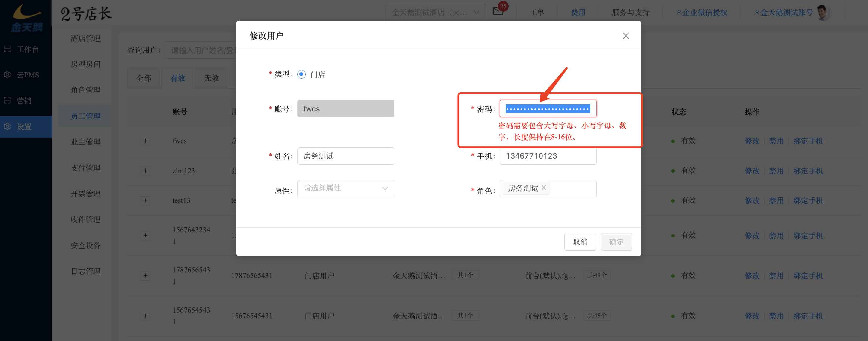Switch to the 有效 tab
This screenshot has width=868, height=341.
(x=177, y=78)
